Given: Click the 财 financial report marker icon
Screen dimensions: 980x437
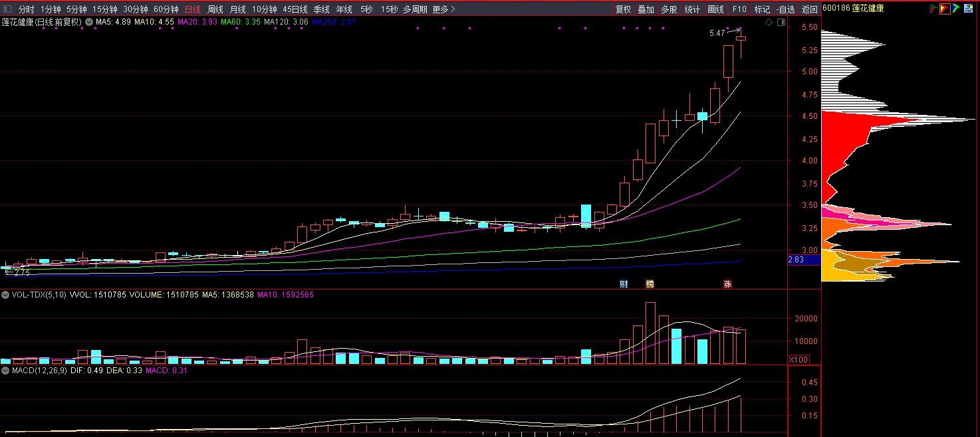Looking at the screenshot, I should 624,284.
